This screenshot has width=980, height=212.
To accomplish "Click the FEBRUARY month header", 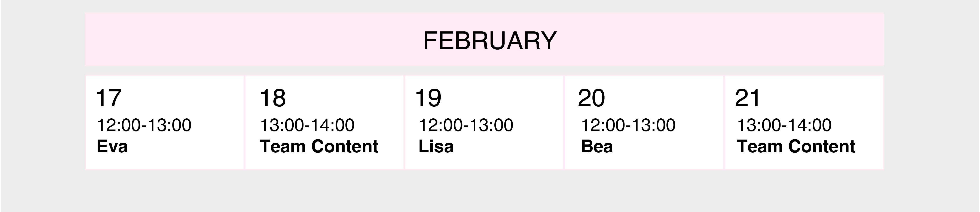I will click(490, 41).
